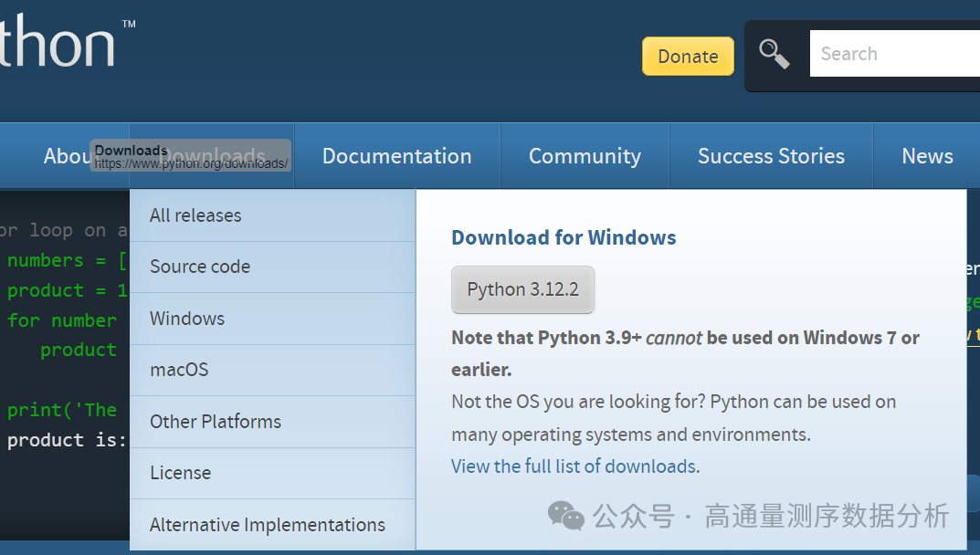Open the News menu
The width and height of the screenshot is (980, 555).
[x=928, y=155]
